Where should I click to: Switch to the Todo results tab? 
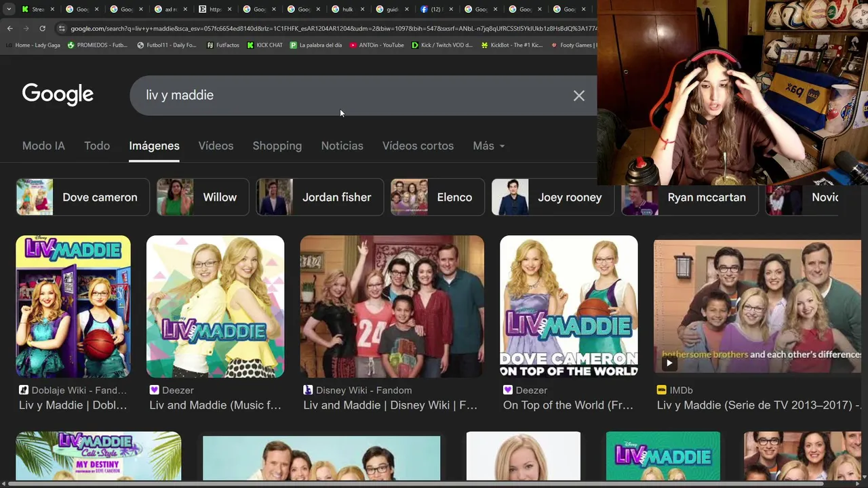point(97,146)
